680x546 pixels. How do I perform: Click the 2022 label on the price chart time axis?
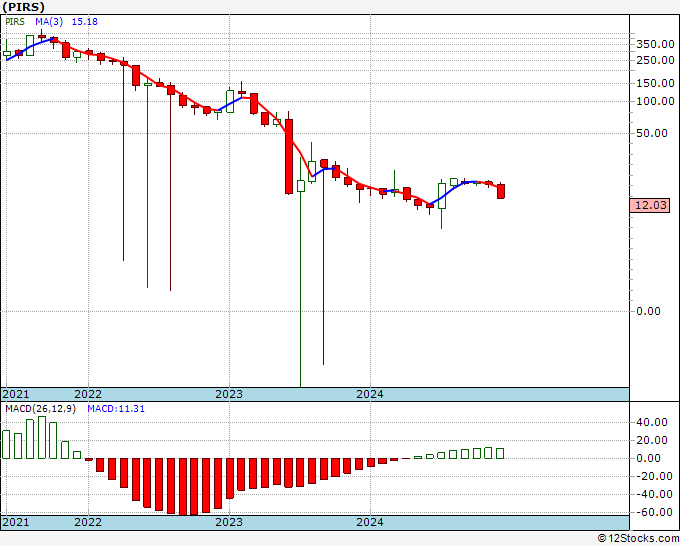point(88,394)
